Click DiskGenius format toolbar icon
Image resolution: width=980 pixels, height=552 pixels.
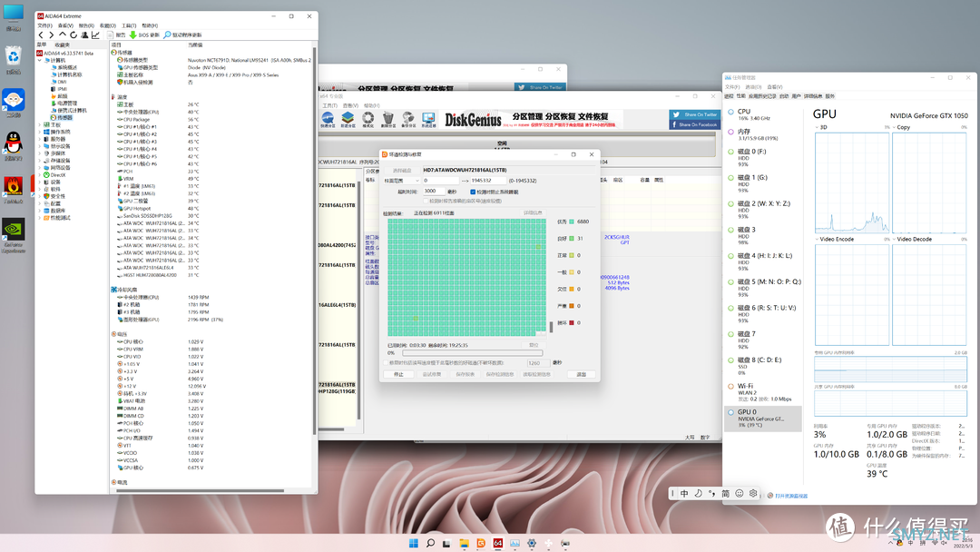coord(368,120)
